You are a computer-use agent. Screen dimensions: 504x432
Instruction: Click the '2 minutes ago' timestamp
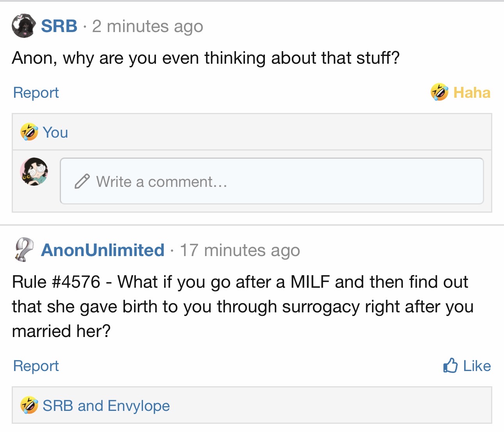click(148, 27)
